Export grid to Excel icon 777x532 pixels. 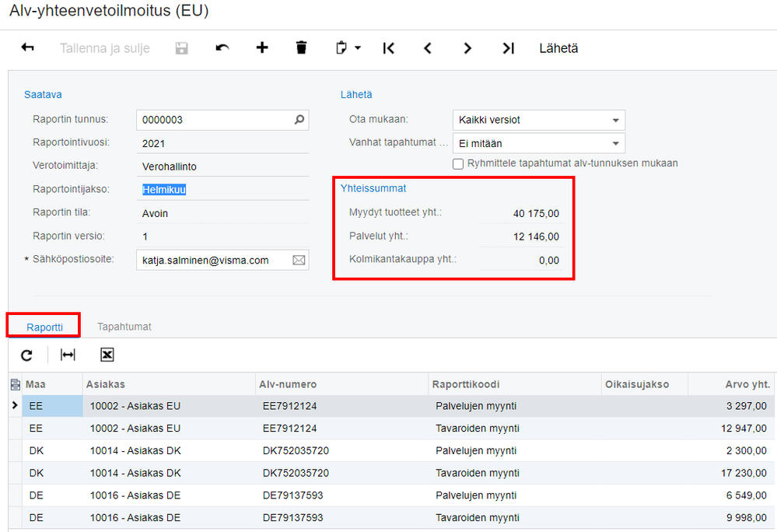pos(107,355)
